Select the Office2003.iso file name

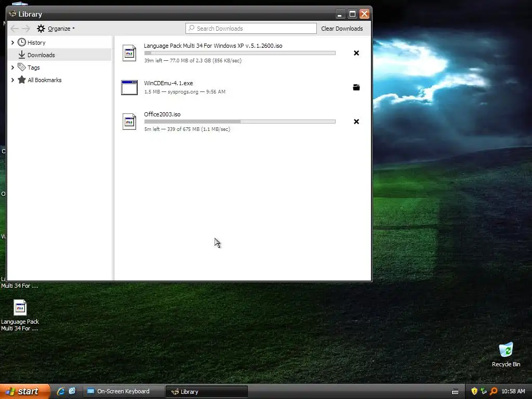[162, 114]
